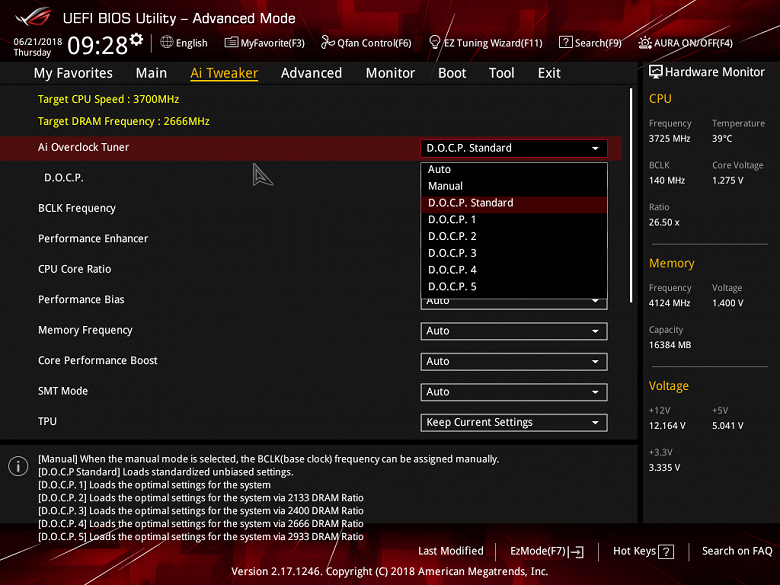
Task: Click the Search(F9) question mark icon
Action: tap(566, 42)
